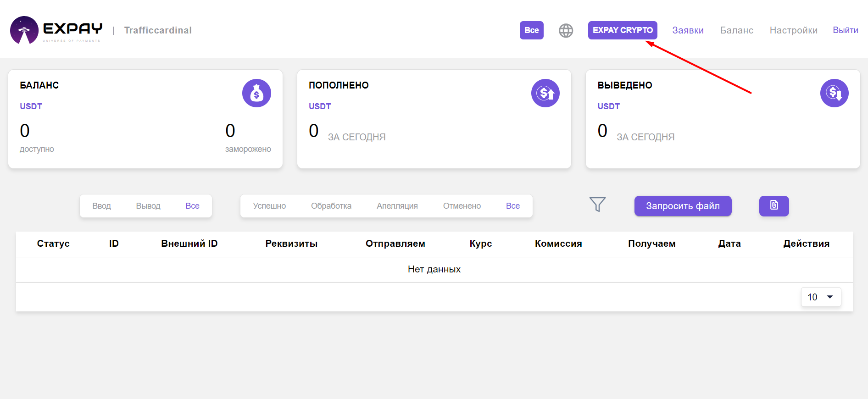This screenshot has height=399, width=868.
Task: Click the БАЛАНС card title
Action: pos(39,85)
